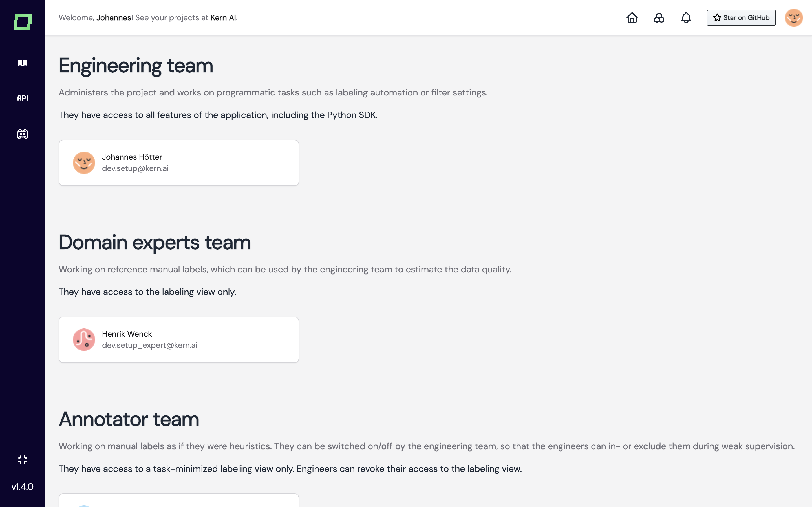Viewport: 812px width, 507px height.
Task: Click the dev.setup_expert@kern.ai email text
Action: point(150,345)
